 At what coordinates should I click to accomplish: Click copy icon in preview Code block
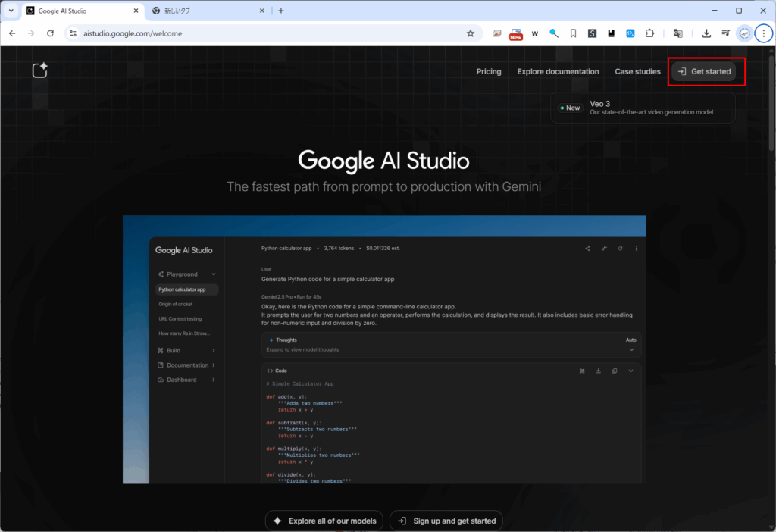click(615, 371)
